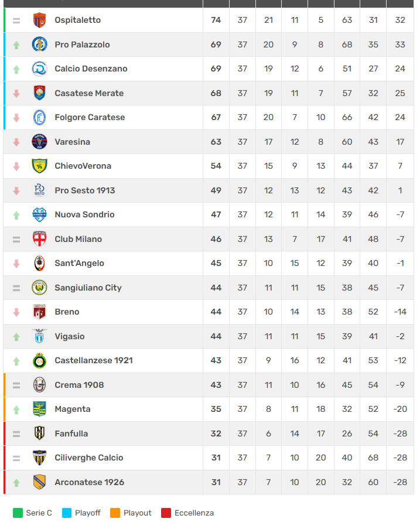Open the Casatese Merate team page

click(x=89, y=93)
